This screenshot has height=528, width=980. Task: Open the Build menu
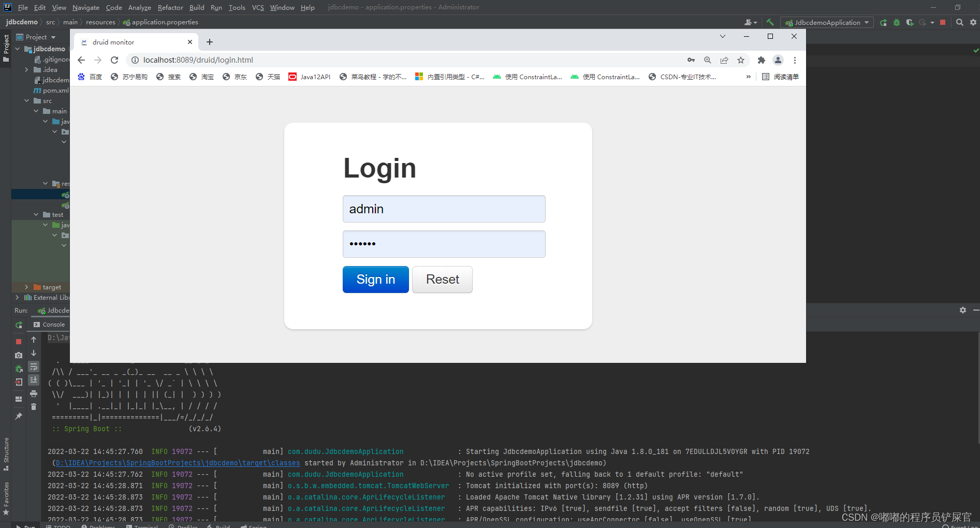point(197,7)
